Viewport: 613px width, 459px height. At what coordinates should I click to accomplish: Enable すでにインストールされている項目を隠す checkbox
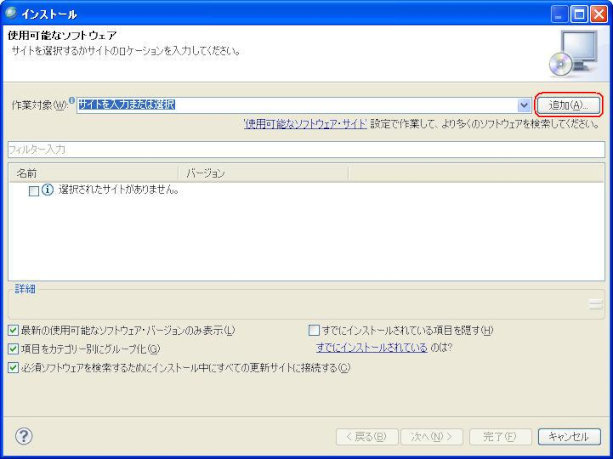click(314, 330)
